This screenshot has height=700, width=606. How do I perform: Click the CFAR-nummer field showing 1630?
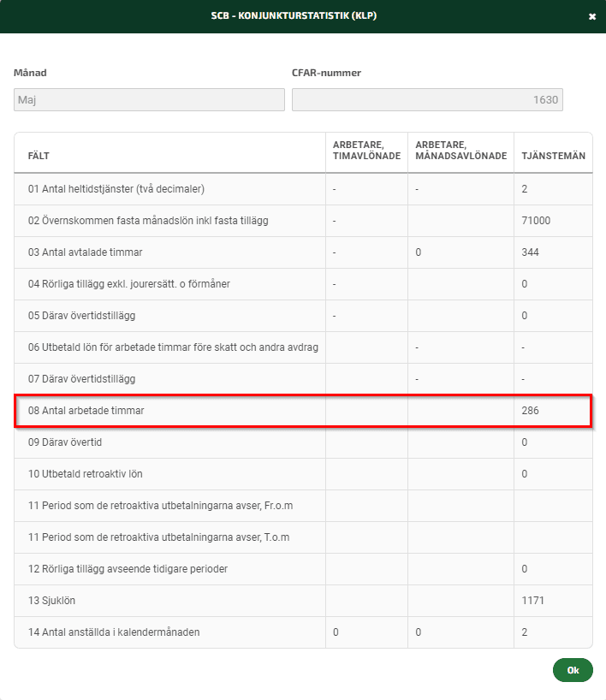[x=427, y=99]
